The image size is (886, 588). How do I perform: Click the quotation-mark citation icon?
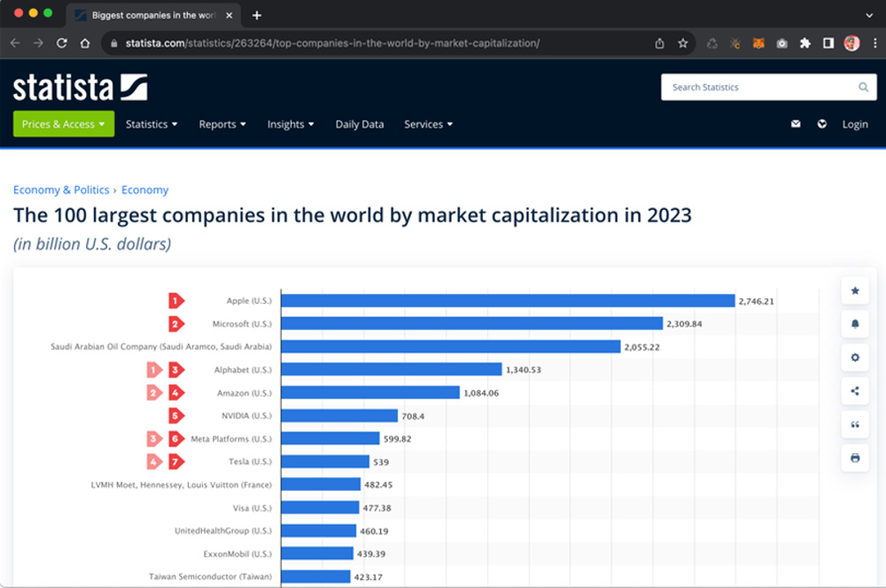point(855,424)
